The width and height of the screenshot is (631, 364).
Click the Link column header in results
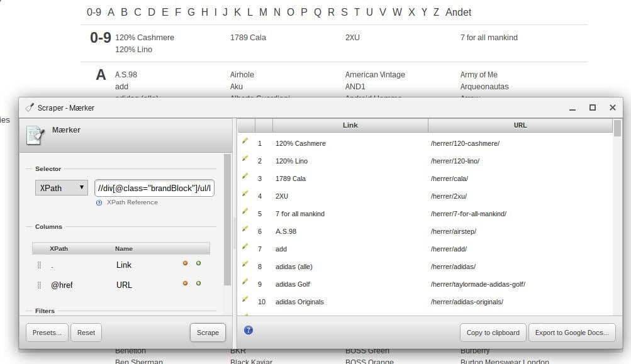350,125
